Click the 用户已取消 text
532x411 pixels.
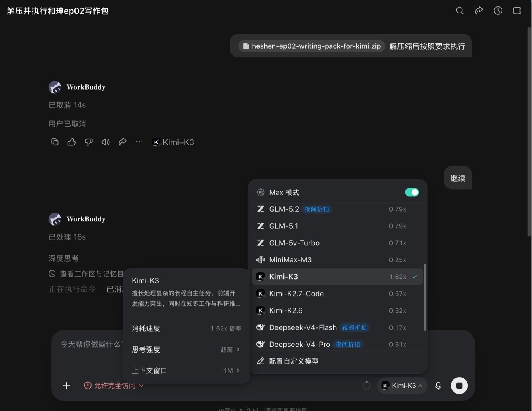click(67, 124)
